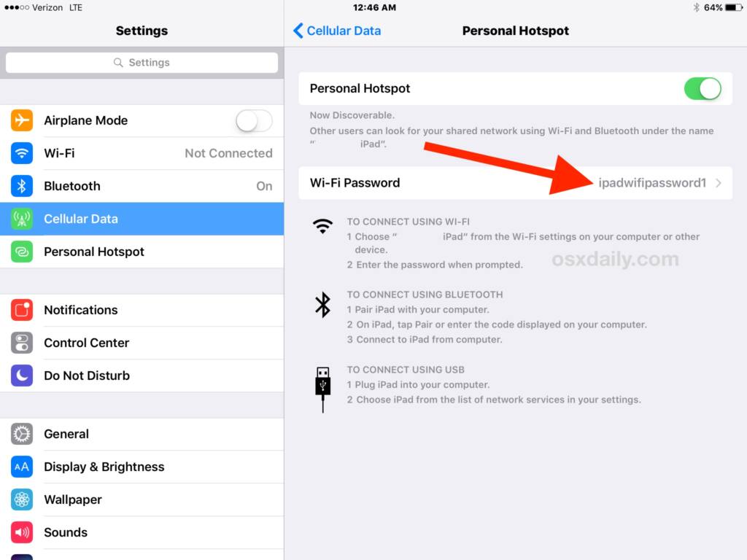
Task: Turn off the Personal Hotspot switch
Action: point(703,88)
